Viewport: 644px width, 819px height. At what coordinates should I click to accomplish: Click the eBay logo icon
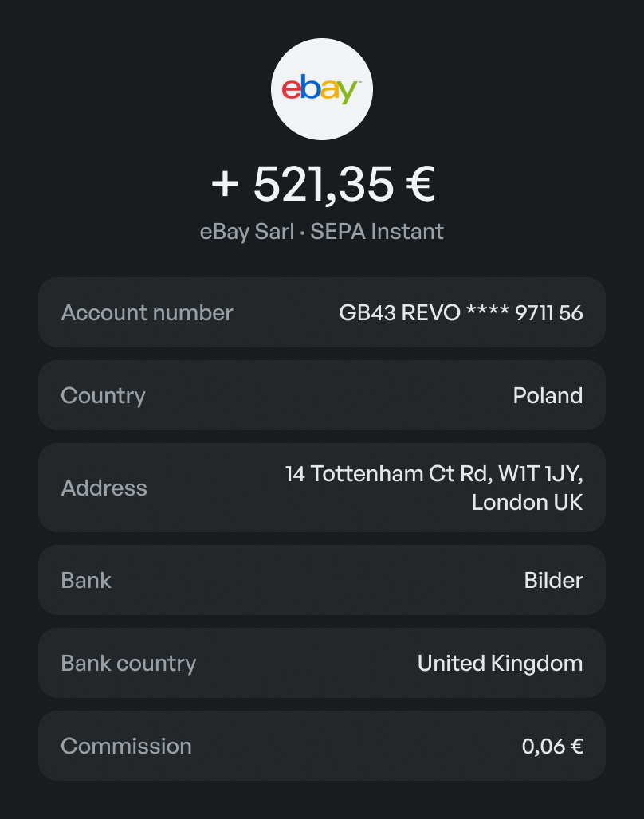point(322,89)
